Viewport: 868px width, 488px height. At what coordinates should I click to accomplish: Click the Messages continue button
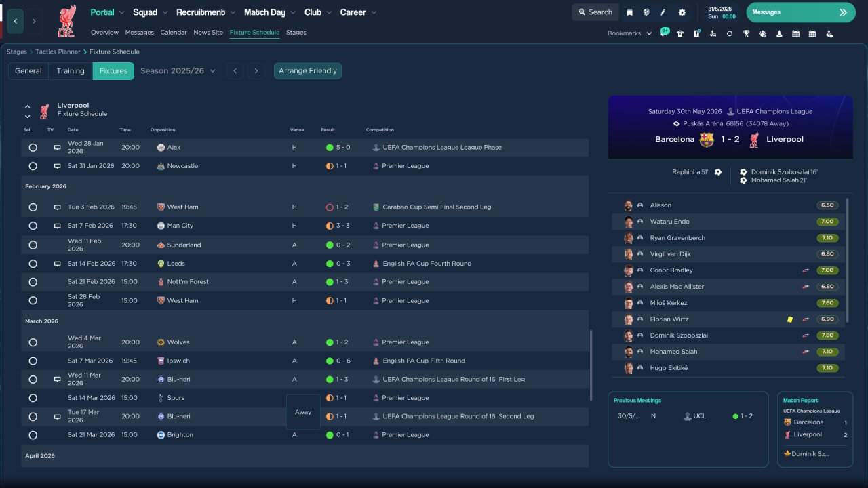coord(801,12)
